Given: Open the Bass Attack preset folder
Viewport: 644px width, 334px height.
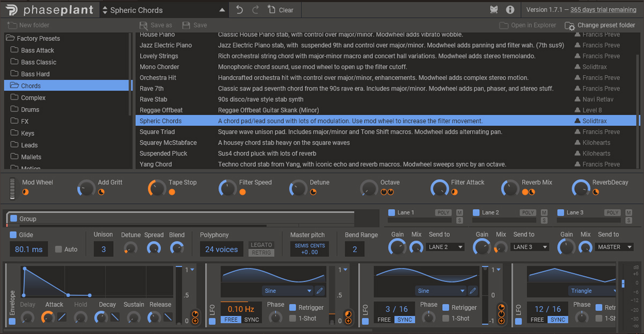Looking at the screenshot, I should [33, 50].
